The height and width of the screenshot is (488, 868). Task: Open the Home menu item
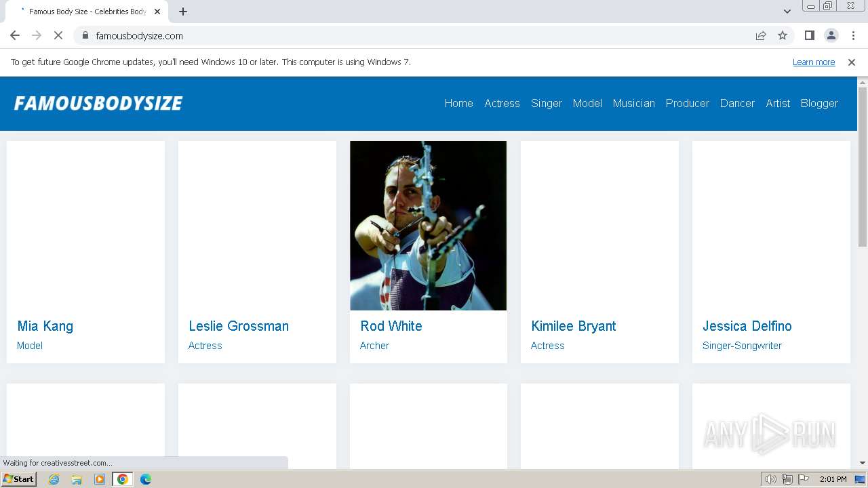tap(458, 103)
